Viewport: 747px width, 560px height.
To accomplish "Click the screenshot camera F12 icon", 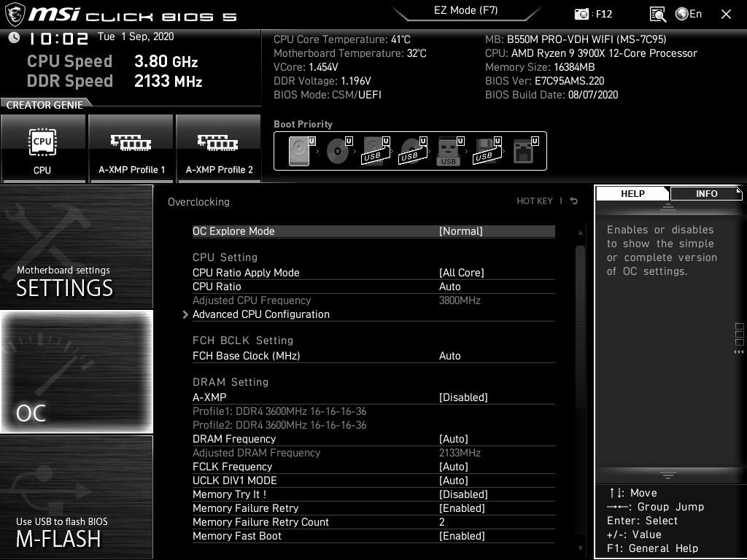I will [x=581, y=15].
